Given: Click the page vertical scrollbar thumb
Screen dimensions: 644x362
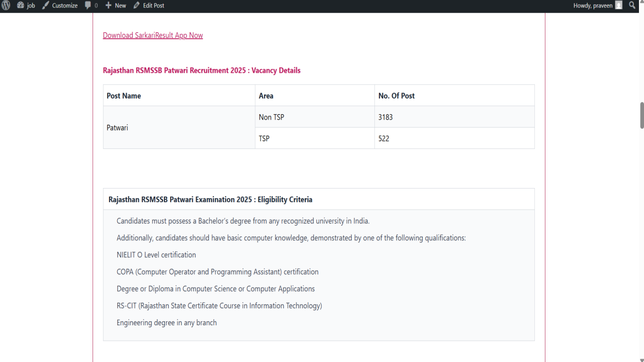Looking at the screenshot, I should click(641, 115).
